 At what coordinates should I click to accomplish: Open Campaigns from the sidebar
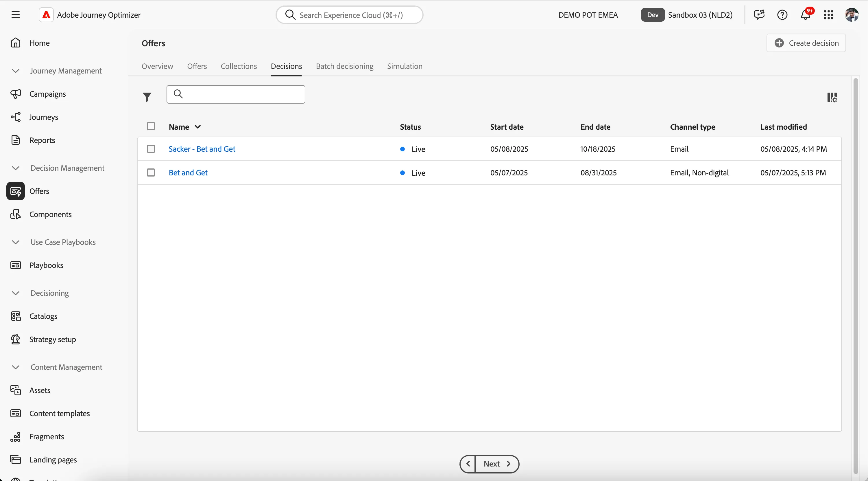tap(38, 94)
